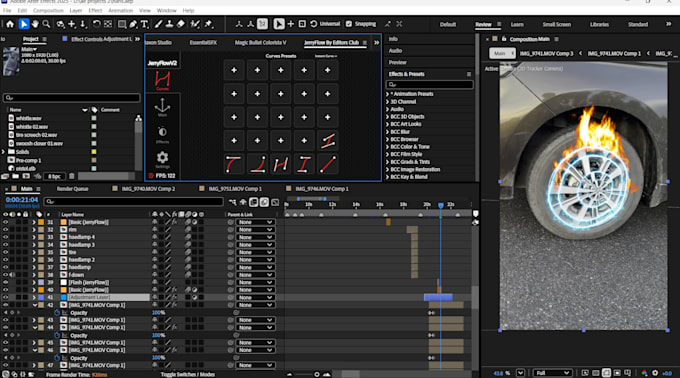
Task: Hide layer 36 headlamp 2
Action: click(6, 260)
